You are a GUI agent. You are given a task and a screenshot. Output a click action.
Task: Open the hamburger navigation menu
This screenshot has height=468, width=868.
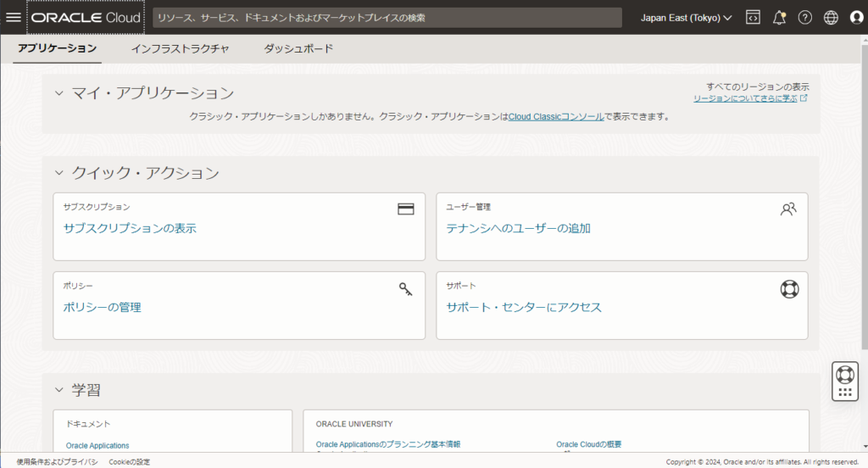[x=14, y=17]
